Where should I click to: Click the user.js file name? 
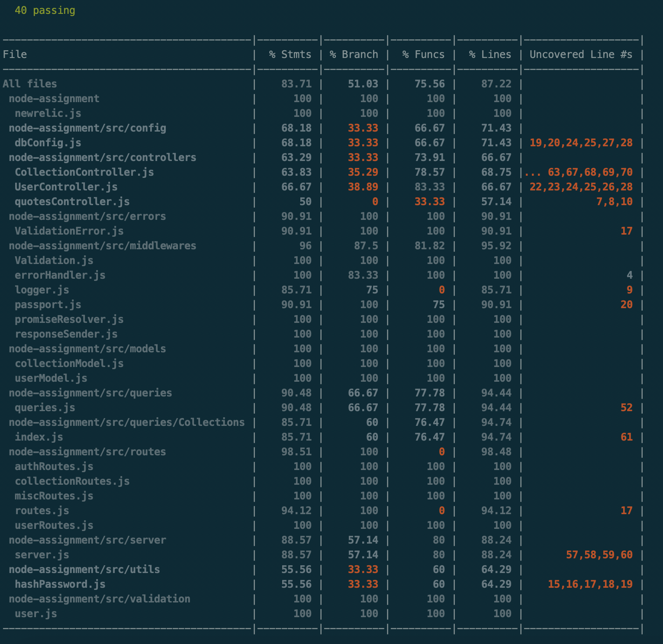(x=36, y=614)
